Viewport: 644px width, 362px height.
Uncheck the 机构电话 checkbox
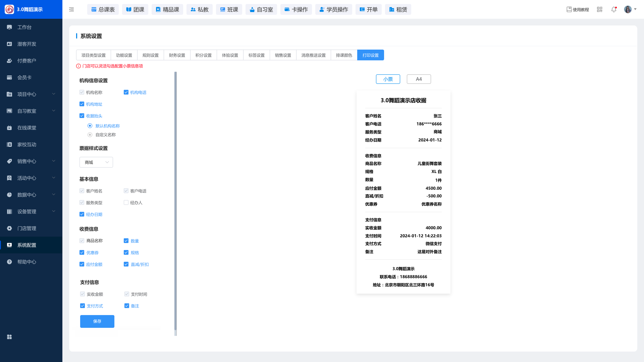click(126, 92)
